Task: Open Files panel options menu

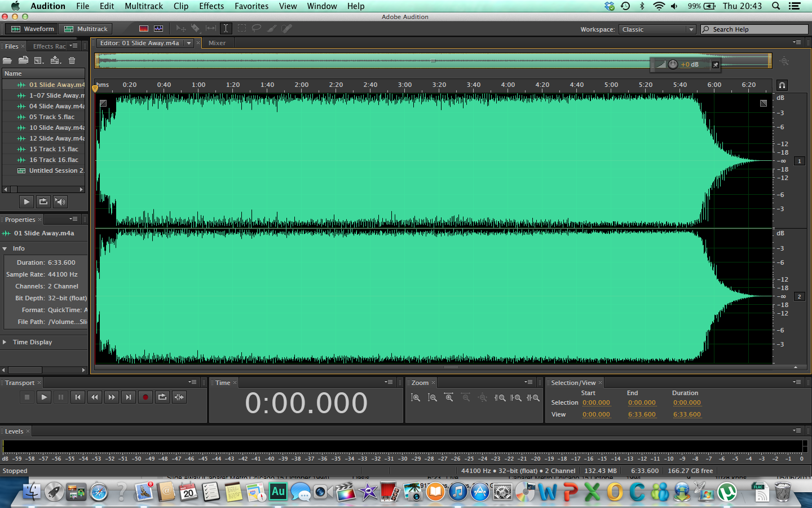Action: click(x=74, y=46)
